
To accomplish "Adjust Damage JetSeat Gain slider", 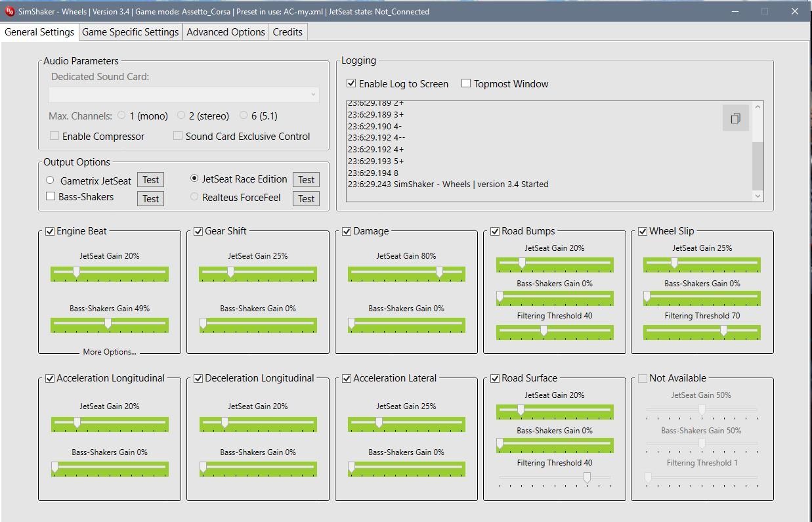I will click(439, 272).
